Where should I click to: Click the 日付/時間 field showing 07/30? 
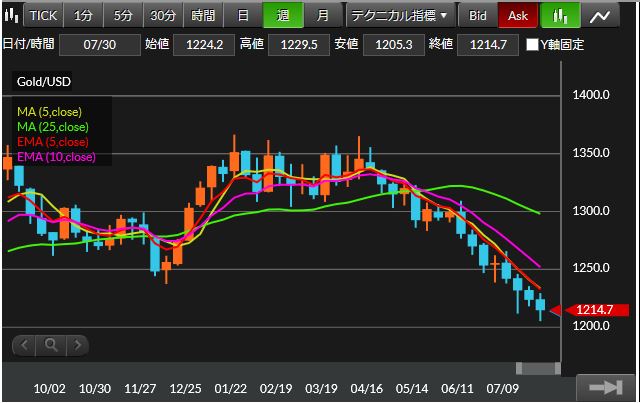(100, 45)
